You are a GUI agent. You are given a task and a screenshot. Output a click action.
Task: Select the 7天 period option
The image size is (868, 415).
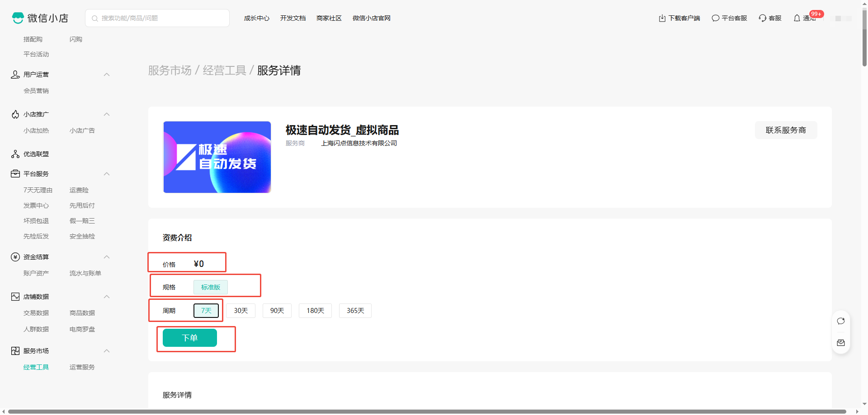click(x=206, y=311)
